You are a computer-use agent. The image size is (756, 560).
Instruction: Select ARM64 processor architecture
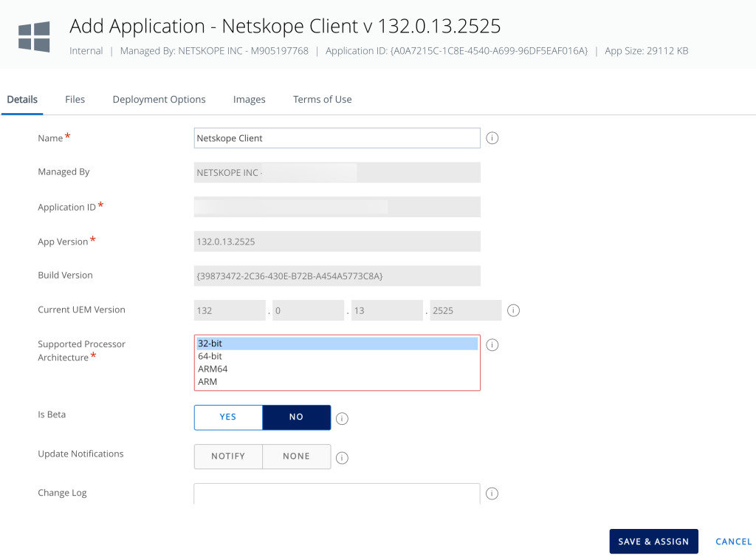coord(337,369)
